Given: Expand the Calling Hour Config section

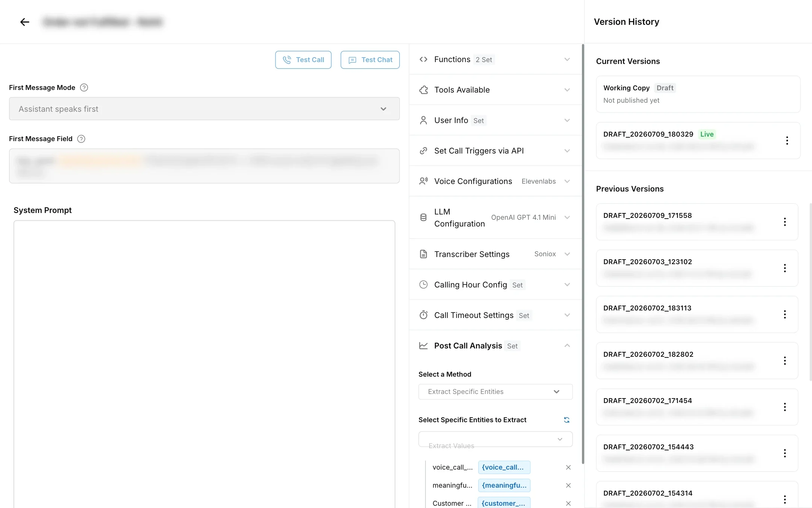Looking at the screenshot, I should tap(567, 284).
